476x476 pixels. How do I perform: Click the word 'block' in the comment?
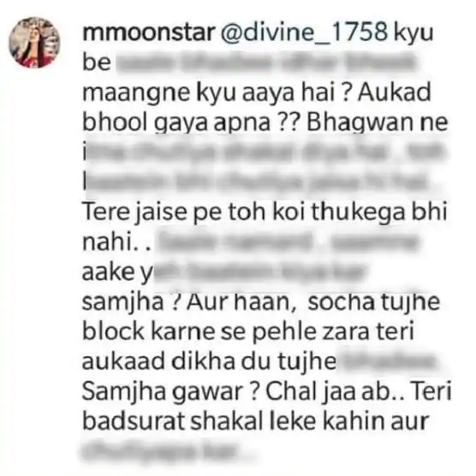click(x=113, y=330)
